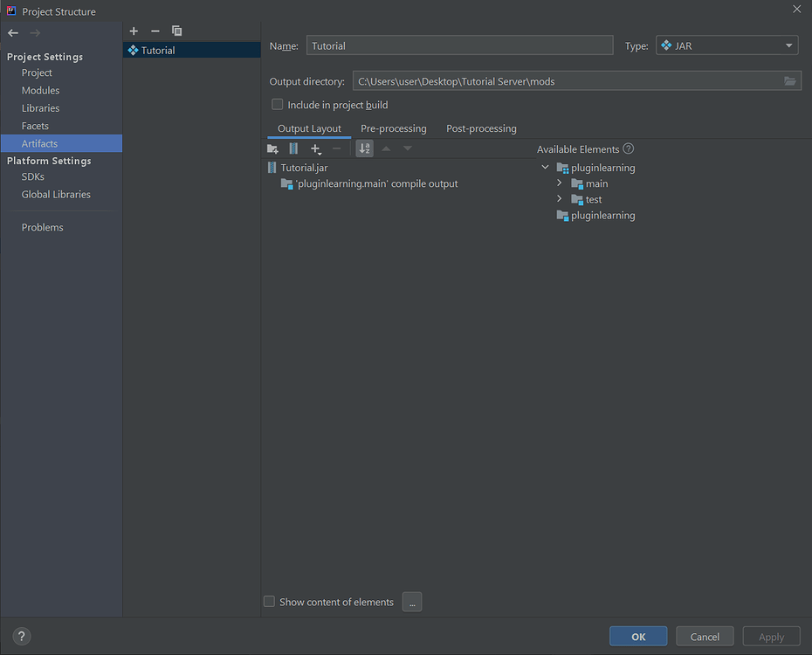Select the top pluginlearning project node
This screenshot has width=812, height=655.
click(x=596, y=168)
